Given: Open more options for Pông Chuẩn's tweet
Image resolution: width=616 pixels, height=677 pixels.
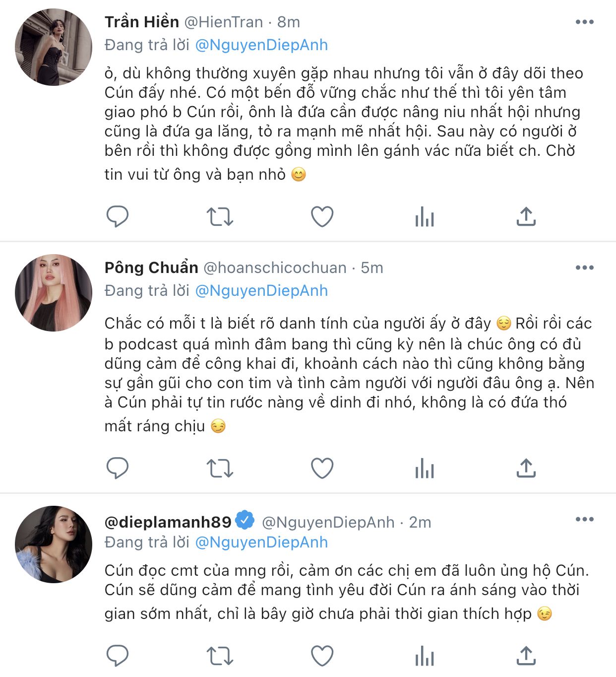Looking at the screenshot, I should pyautogui.click(x=584, y=268).
